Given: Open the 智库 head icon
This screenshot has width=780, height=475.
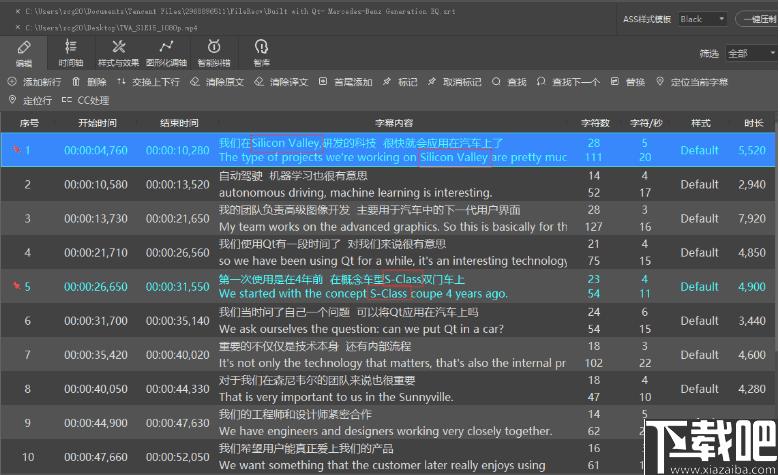Looking at the screenshot, I should point(262,53).
